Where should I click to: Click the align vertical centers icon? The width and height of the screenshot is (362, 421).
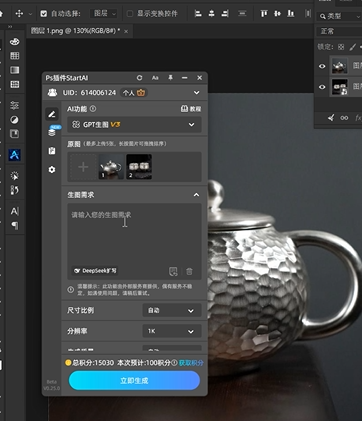277,13
